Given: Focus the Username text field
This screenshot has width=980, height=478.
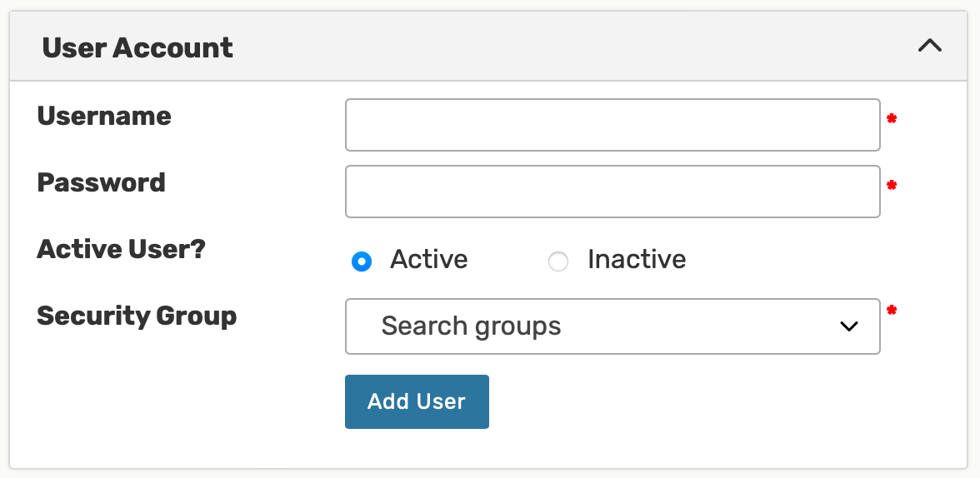Looking at the screenshot, I should tap(612, 125).
